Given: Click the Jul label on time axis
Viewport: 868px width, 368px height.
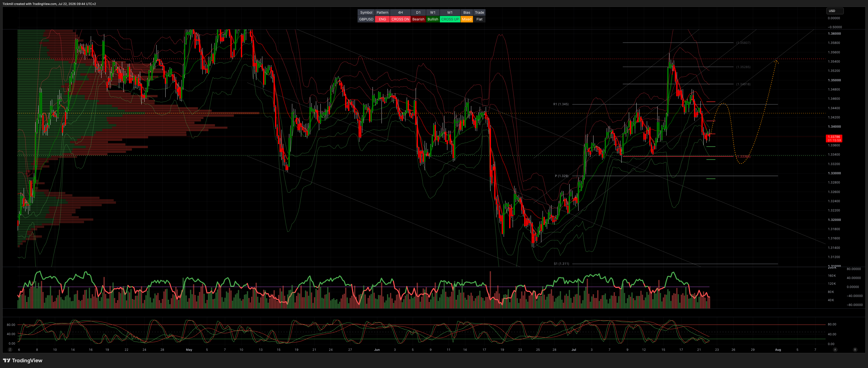Looking at the screenshot, I should pyautogui.click(x=574, y=350).
